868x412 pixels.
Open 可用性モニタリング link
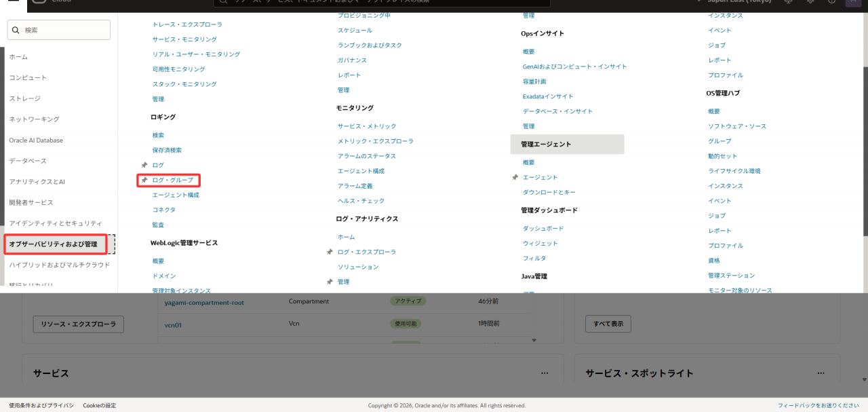coord(178,69)
